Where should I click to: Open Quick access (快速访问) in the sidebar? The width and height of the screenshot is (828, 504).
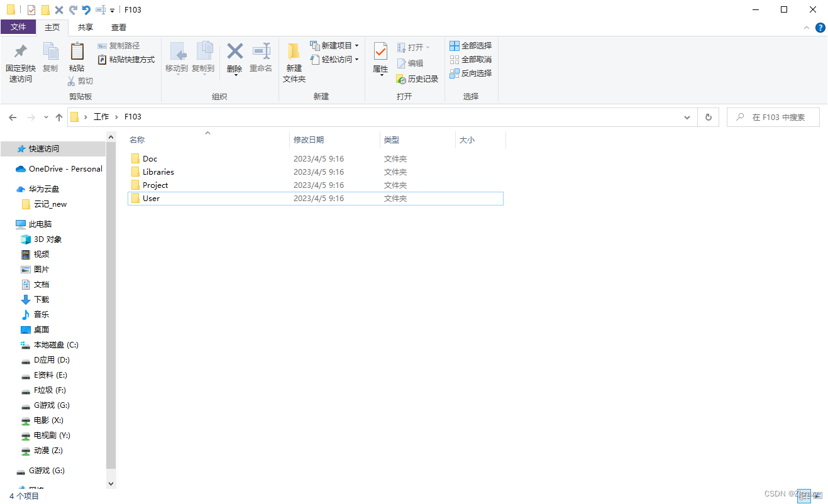[53, 149]
